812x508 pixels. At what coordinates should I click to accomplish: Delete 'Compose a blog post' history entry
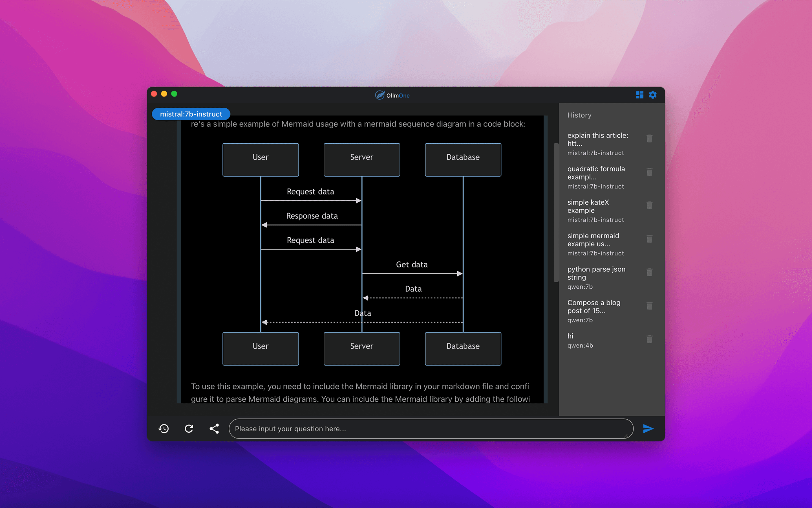point(650,306)
